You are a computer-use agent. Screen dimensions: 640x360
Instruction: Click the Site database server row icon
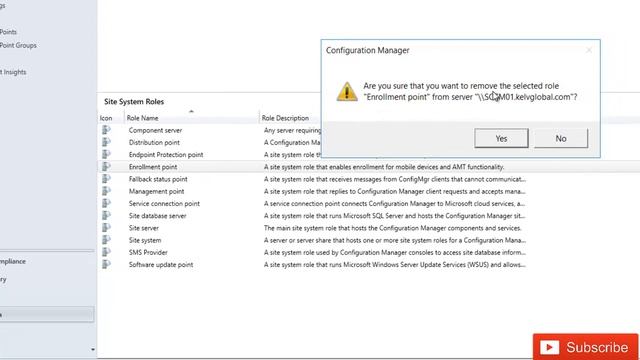pyautogui.click(x=106, y=216)
